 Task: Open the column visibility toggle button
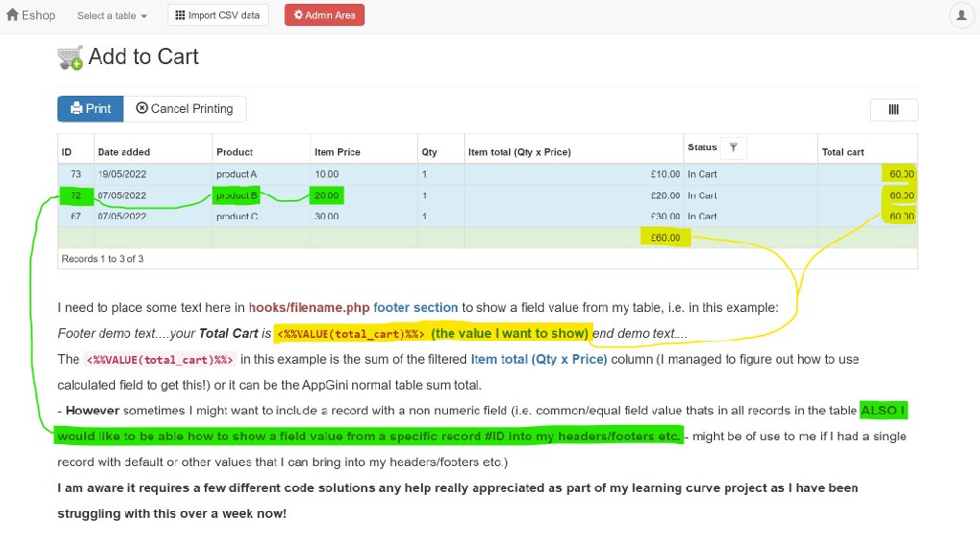coord(894,110)
